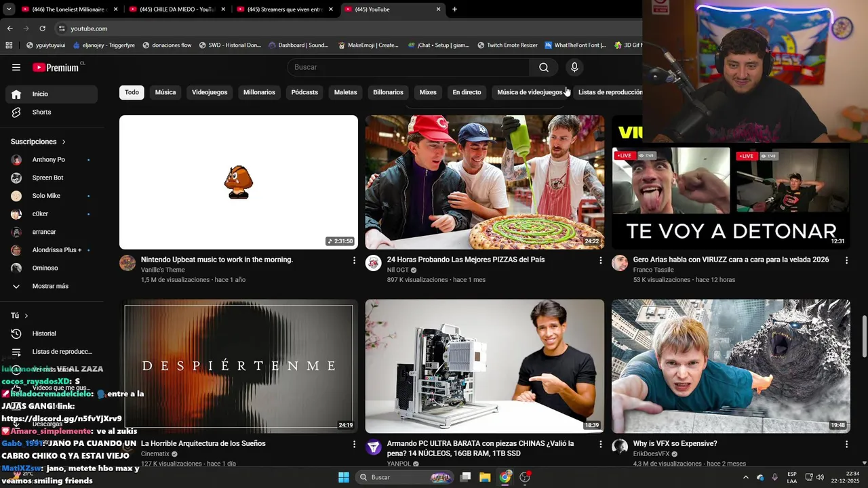Open the Godzilla VFX video thumbnail
The width and height of the screenshot is (868, 488).
(x=731, y=366)
